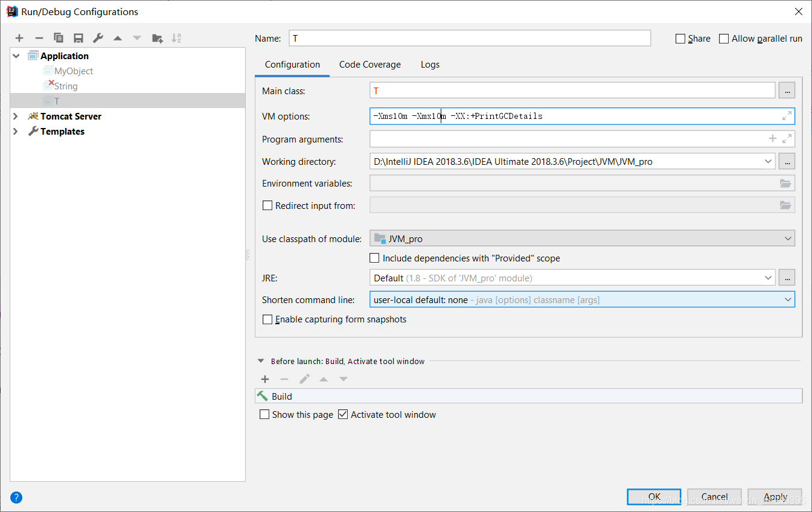
Task: Open Edit Templates via wrench icon
Action: tap(98, 38)
